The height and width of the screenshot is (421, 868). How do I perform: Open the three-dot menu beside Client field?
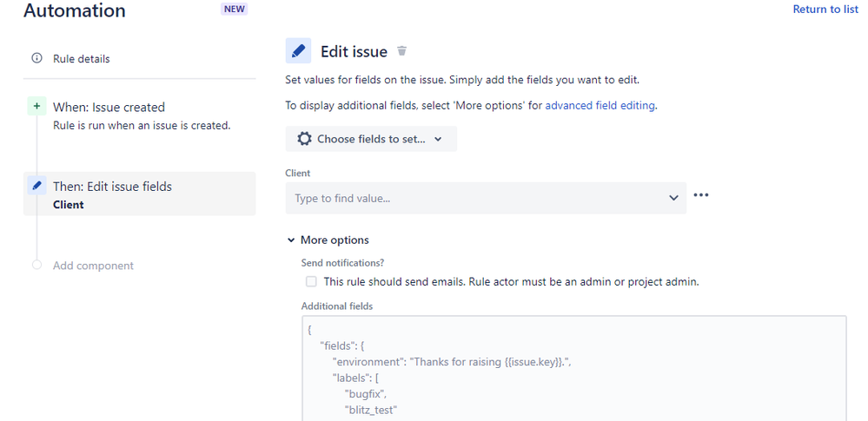click(701, 195)
